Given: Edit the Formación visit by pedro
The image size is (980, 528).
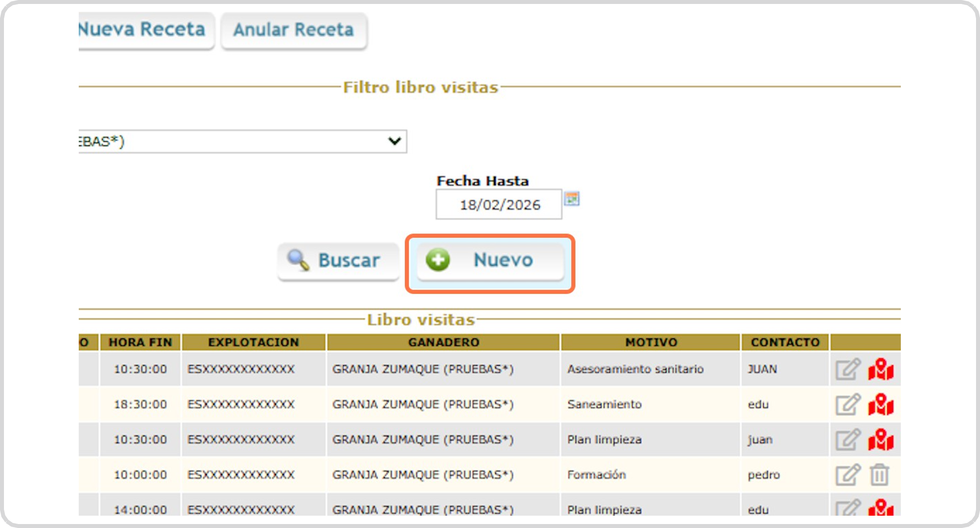Looking at the screenshot, I should point(848,475).
